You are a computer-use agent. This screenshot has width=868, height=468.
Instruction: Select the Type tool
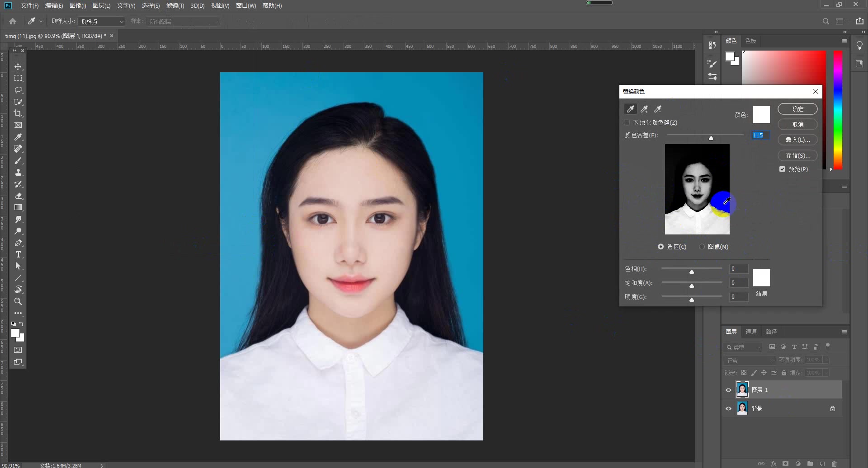click(18, 254)
